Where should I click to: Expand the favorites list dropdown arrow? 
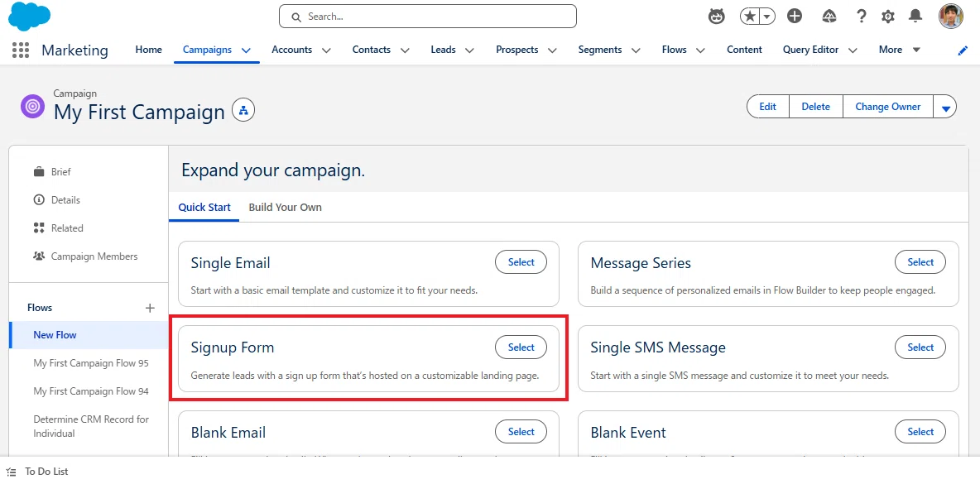[767, 17]
